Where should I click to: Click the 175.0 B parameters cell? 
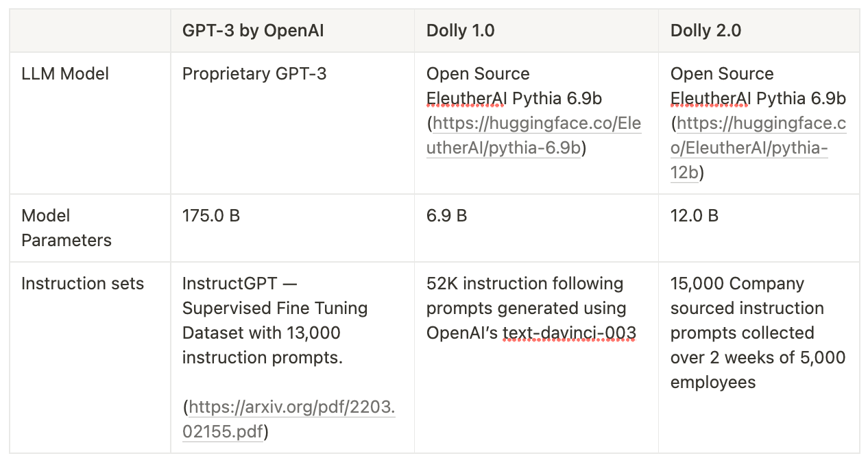click(x=293, y=228)
